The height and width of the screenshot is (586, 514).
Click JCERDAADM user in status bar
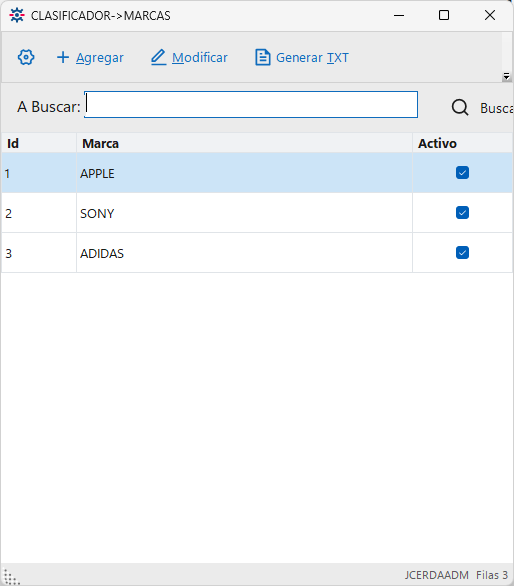tap(437, 575)
